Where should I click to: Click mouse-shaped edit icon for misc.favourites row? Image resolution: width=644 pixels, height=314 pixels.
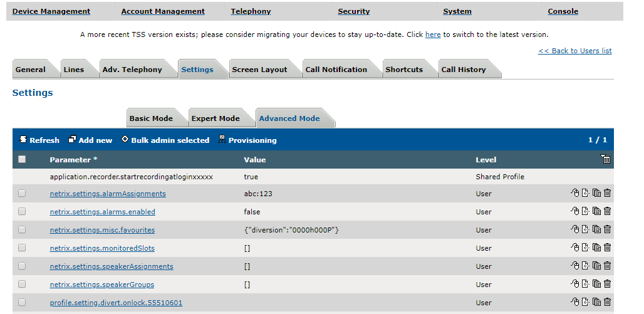(x=574, y=229)
